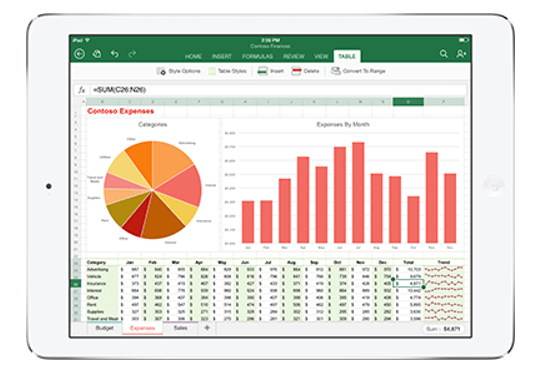Click the =SUM(C26:N26) formula bar

(x=278, y=90)
